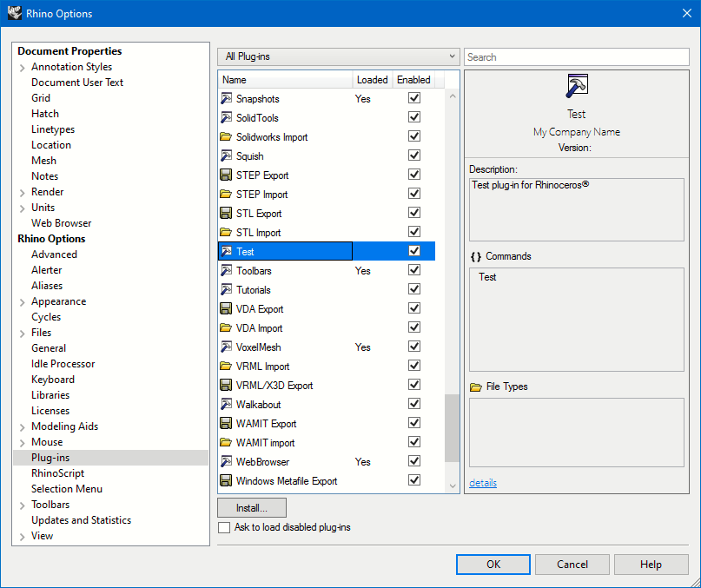This screenshot has height=588, width=701.
Task: Disable the Toolbars plug-in checkbox
Action: tap(414, 270)
